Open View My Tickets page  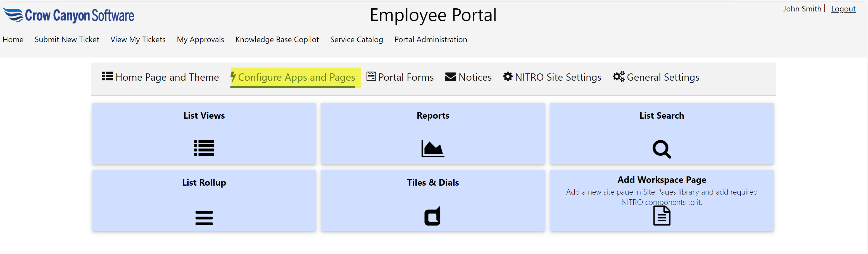point(138,39)
